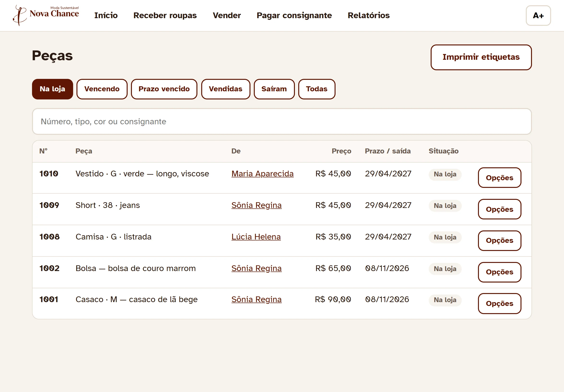The image size is (564, 392).
Task: Open Sônia Regina link on piece 1009
Action: pos(257,205)
